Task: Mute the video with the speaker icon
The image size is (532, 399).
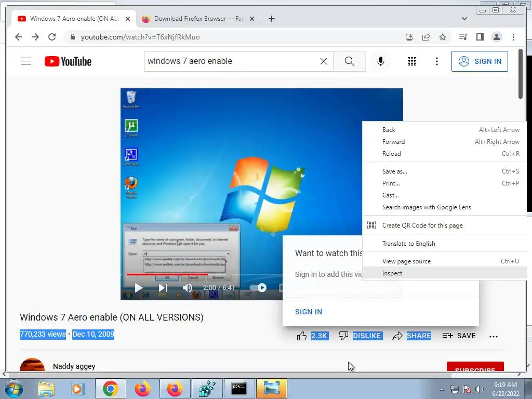Action: [187, 288]
